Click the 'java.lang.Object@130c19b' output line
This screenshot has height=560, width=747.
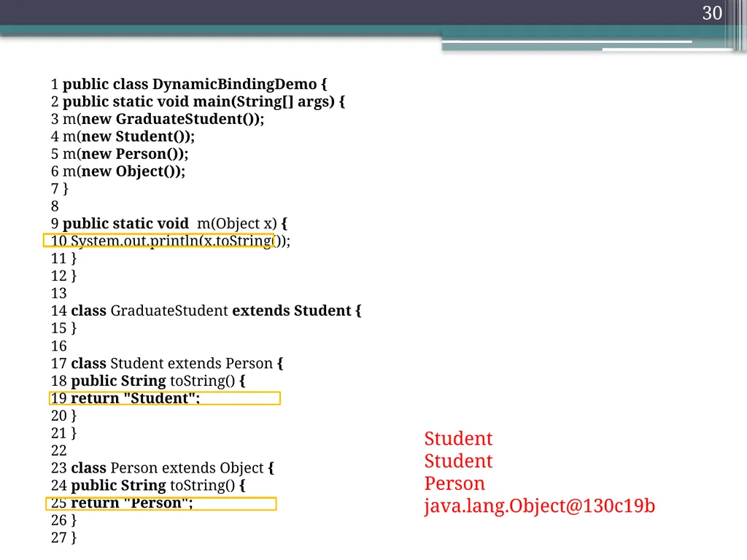(x=540, y=506)
